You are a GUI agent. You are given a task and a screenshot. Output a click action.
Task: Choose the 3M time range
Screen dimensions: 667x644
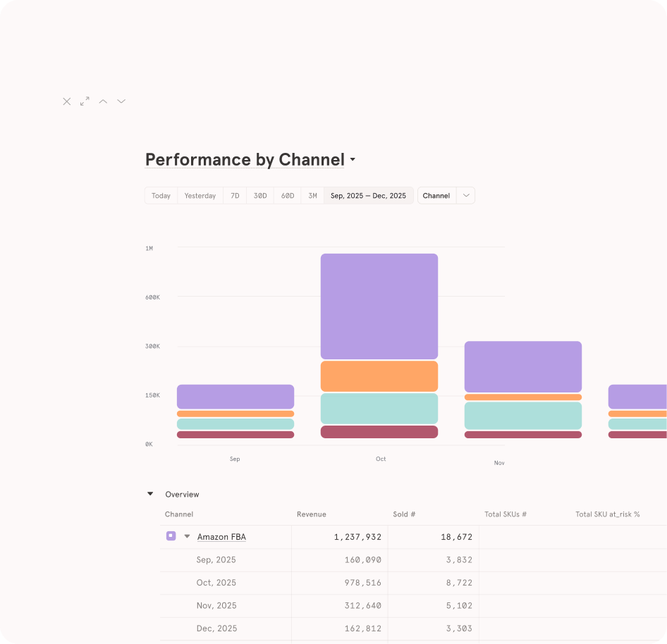click(x=312, y=195)
